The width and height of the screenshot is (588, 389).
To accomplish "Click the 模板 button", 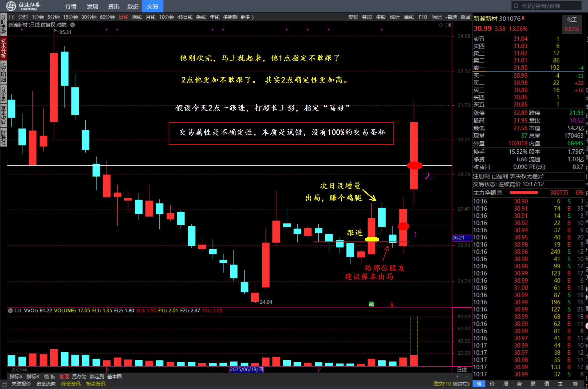I will 50,376.
